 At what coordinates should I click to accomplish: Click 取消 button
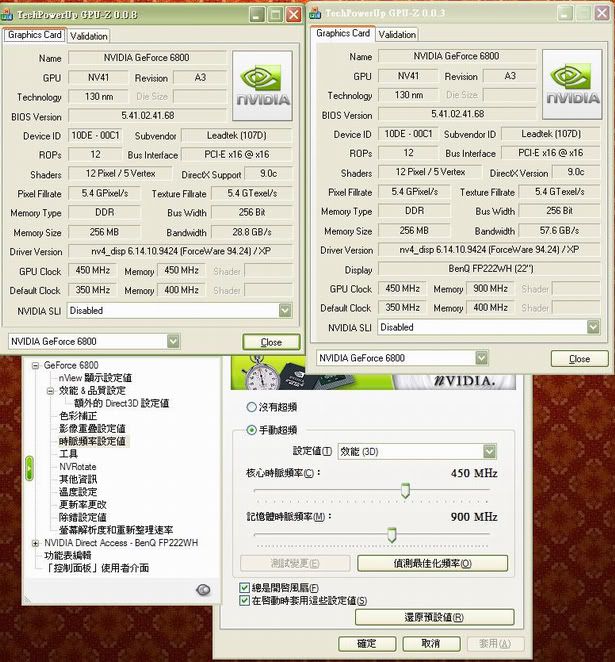tap(431, 643)
